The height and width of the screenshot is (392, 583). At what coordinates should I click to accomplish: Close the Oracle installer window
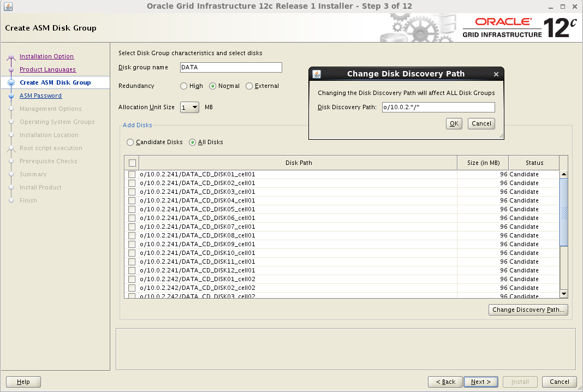click(x=574, y=7)
